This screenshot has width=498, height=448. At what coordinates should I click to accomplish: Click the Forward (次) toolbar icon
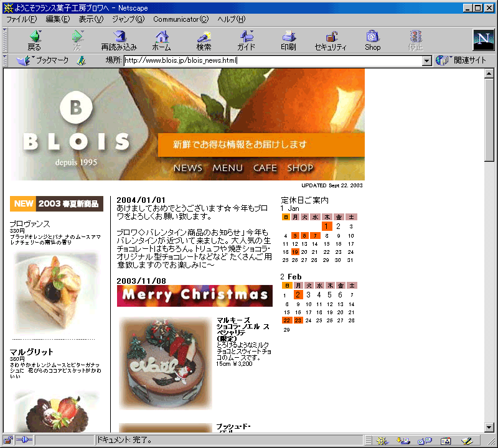pyautogui.click(x=77, y=40)
